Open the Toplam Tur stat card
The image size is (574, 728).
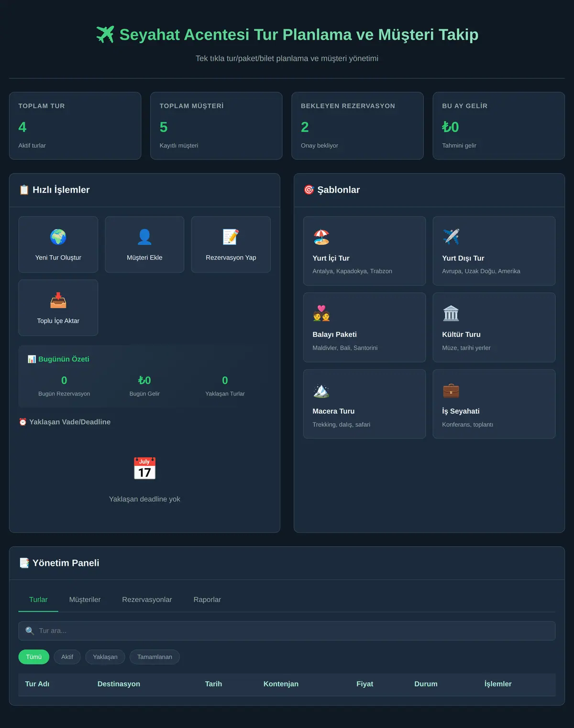75,126
